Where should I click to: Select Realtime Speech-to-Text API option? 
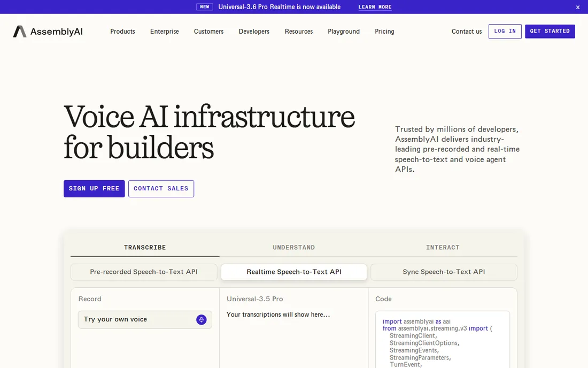coord(294,272)
